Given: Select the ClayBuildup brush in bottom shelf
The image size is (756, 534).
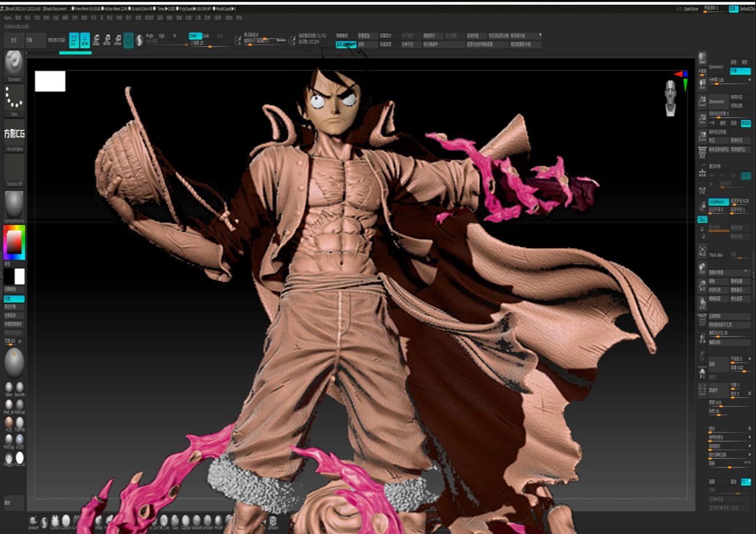Looking at the screenshot, I should [186, 522].
